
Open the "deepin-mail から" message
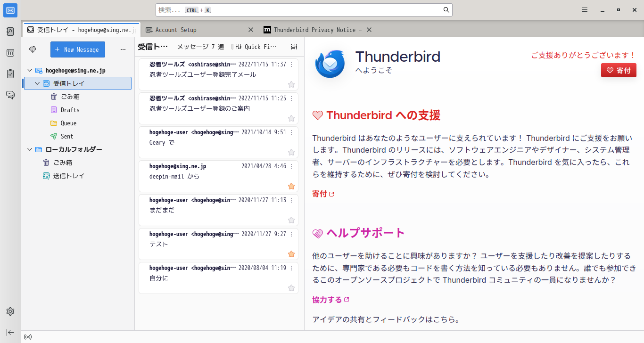coord(218,176)
